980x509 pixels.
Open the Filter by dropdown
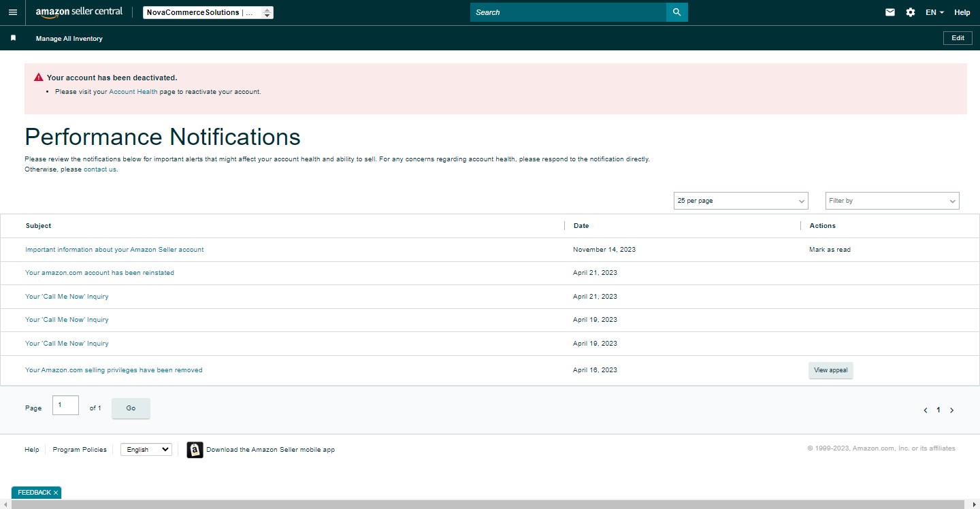pos(892,201)
